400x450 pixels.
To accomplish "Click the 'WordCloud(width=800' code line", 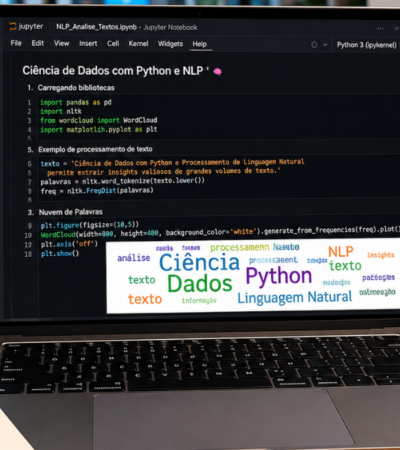I will (x=220, y=232).
